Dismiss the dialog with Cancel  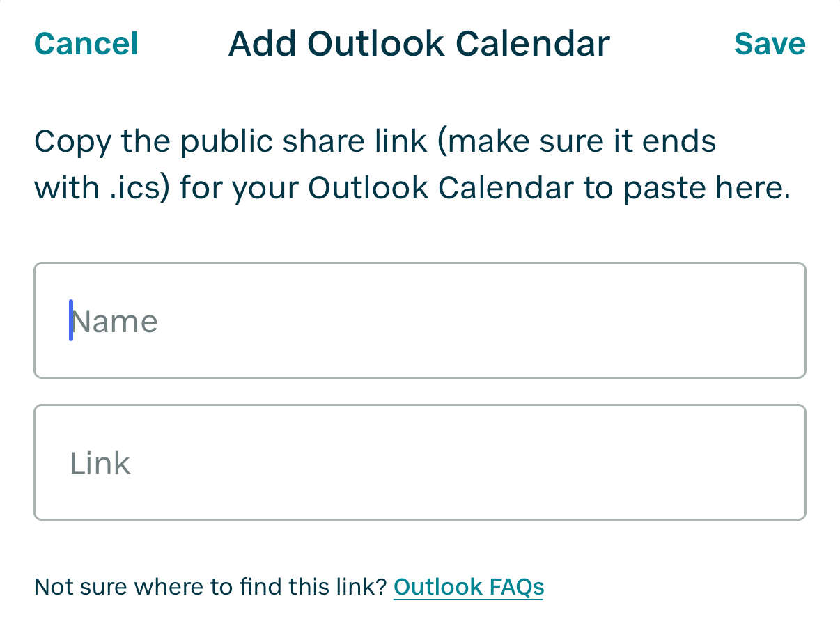tap(86, 44)
